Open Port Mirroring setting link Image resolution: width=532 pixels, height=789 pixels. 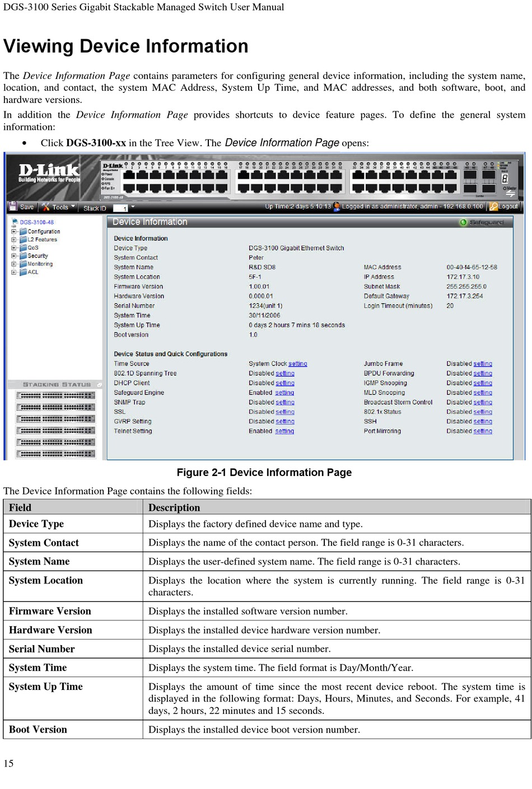click(483, 431)
